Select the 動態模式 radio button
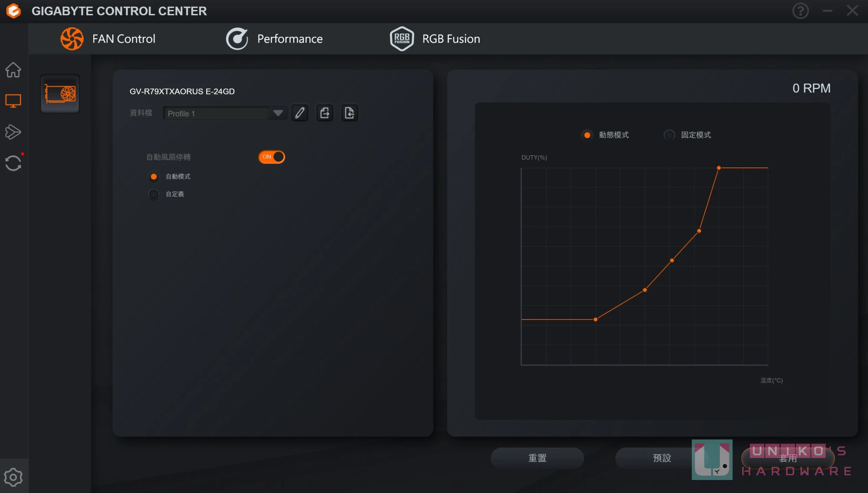 click(x=587, y=135)
